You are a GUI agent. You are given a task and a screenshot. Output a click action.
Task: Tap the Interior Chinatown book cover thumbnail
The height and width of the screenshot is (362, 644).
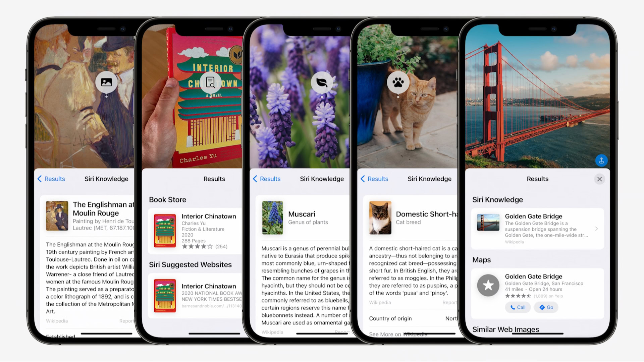[164, 231]
